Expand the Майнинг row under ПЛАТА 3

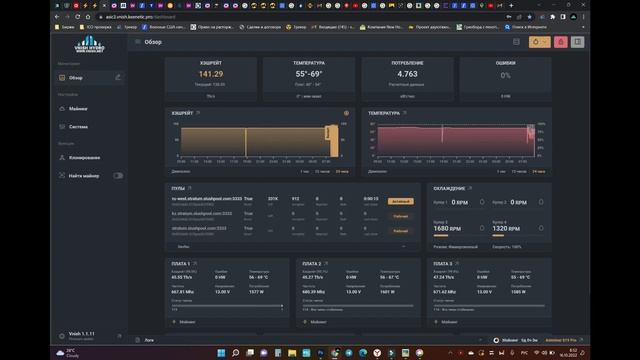point(489,322)
